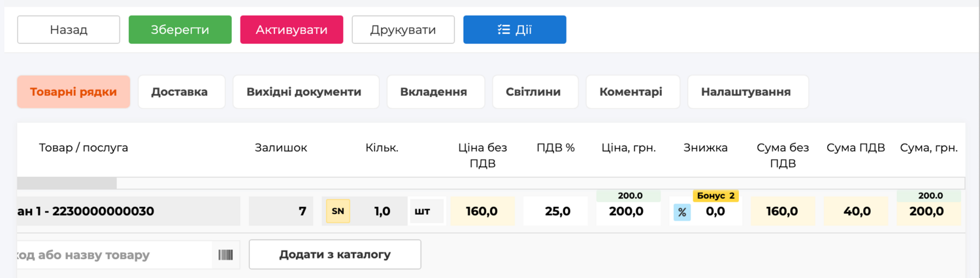
Task: Click the Активувати button
Action: [x=292, y=30]
